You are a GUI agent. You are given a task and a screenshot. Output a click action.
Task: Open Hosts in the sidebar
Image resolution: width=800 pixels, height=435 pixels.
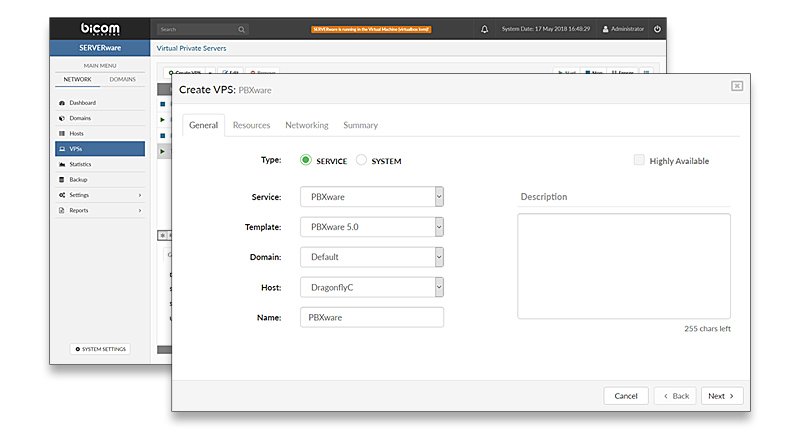[100, 134]
